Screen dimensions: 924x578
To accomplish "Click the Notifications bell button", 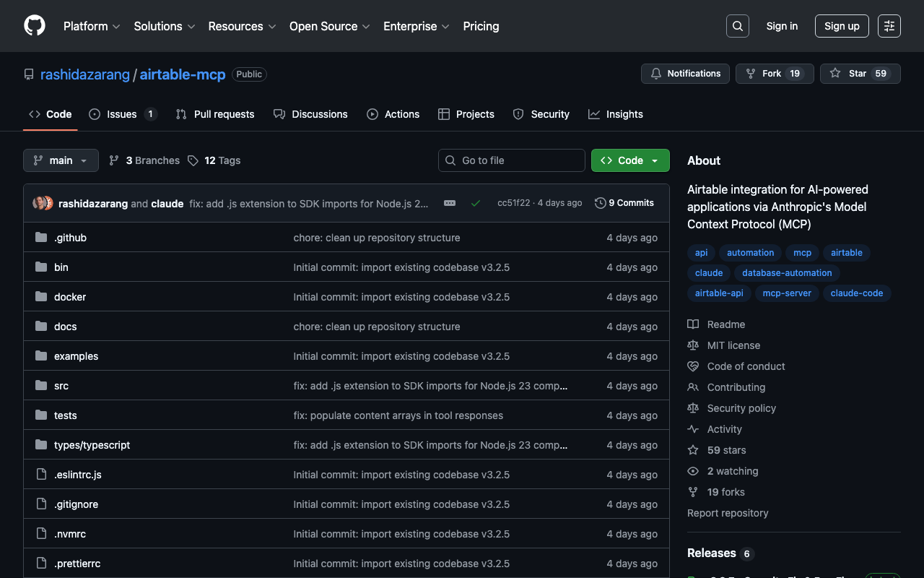I will tap(685, 74).
